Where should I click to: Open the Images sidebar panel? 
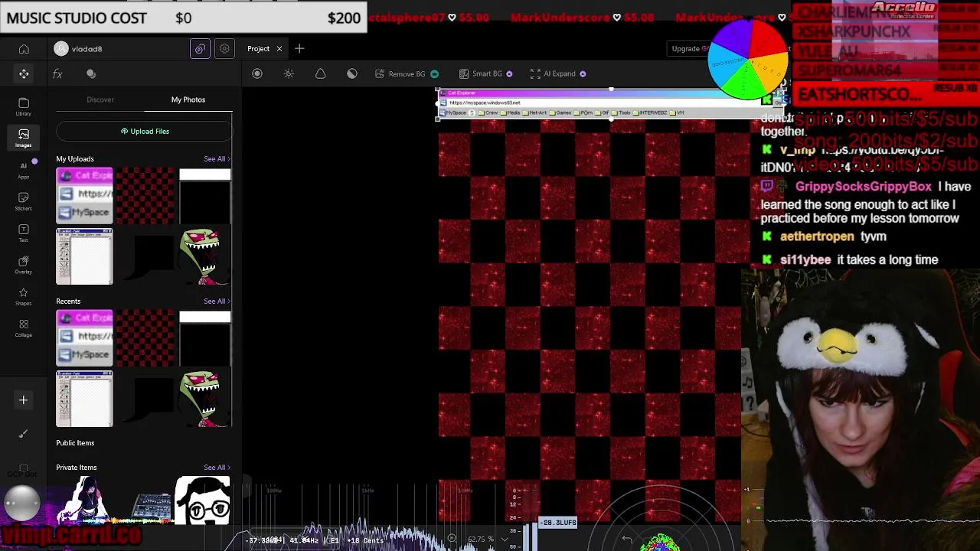tap(24, 138)
